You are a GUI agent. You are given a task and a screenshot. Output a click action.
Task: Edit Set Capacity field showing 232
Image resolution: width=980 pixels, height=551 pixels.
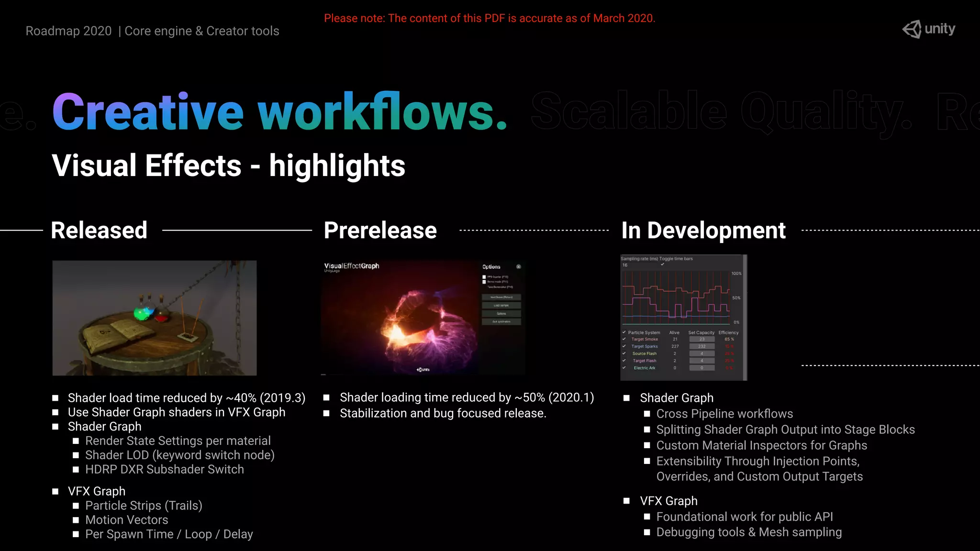(x=702, y=346)
